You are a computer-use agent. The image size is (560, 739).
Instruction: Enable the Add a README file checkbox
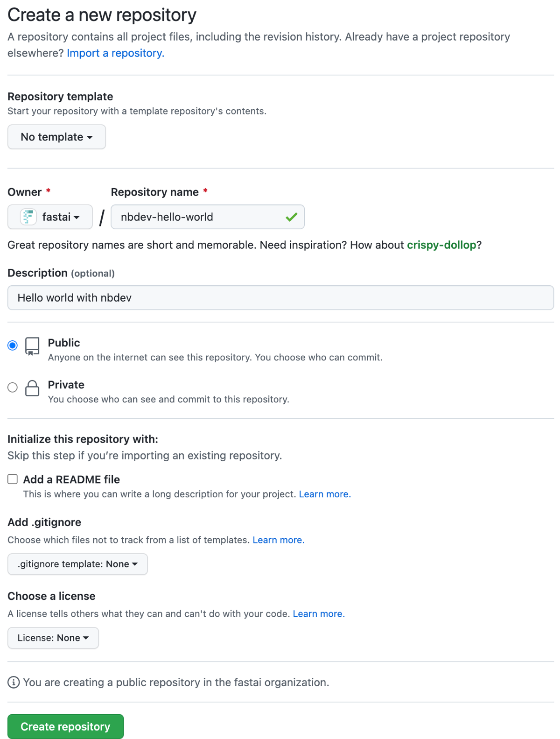click(x=13, y=479)
